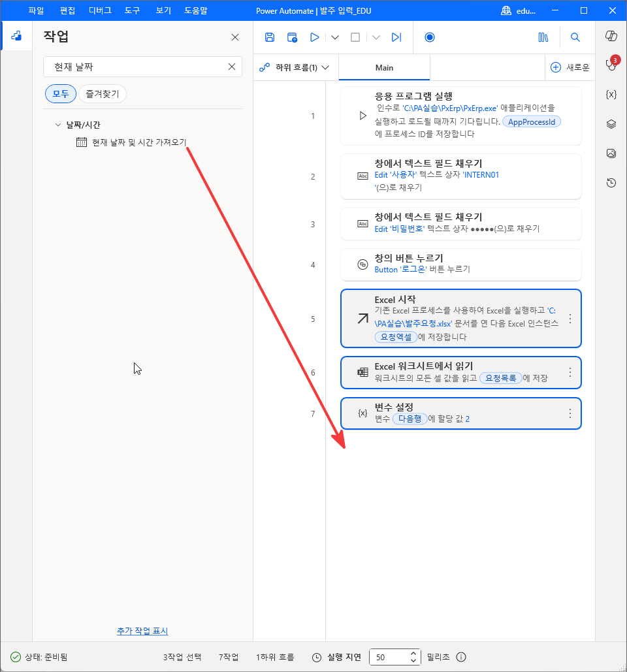Click the 요청엑셀 variable pill
627x672 pixels.
[396, 337]
